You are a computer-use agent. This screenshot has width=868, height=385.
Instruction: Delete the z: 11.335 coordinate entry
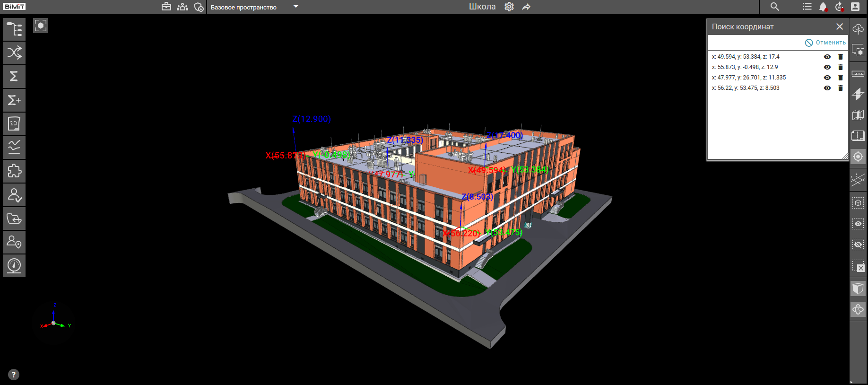(840, 78)
